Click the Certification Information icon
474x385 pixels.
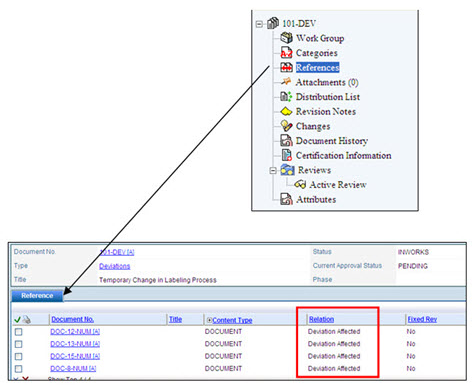pyautogui.click(x=287, y=155)
